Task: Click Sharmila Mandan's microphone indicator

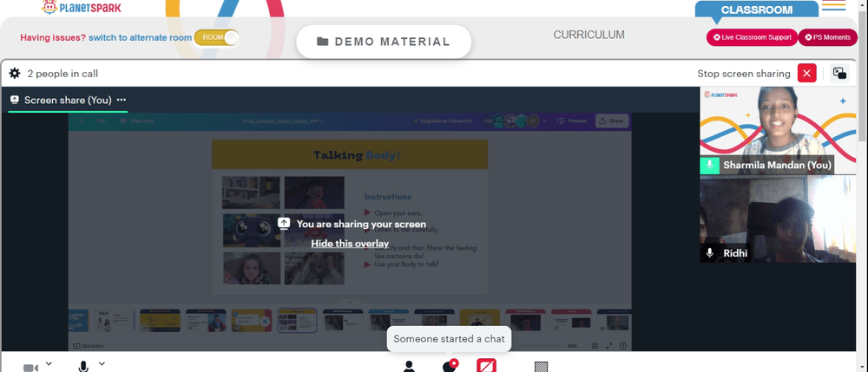Action: pyautogui.click(x=709, y=166)
